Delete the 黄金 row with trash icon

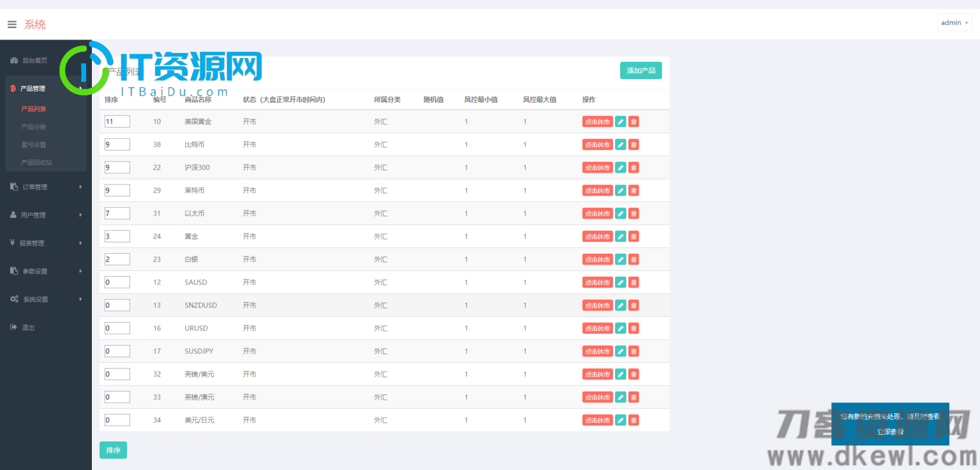(634, 237)
